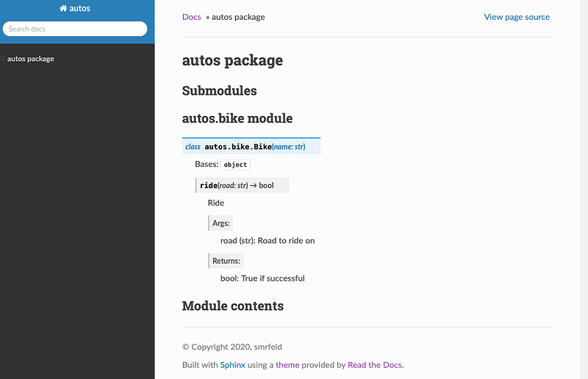Open the theme link in the footer
The height and width of the screenshot is (379, 588).
pos(287,364)
